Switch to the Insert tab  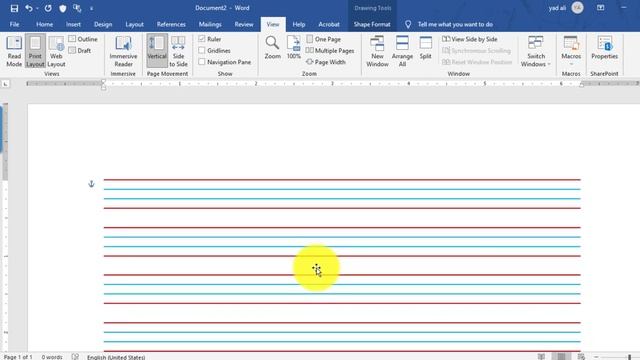73,24
